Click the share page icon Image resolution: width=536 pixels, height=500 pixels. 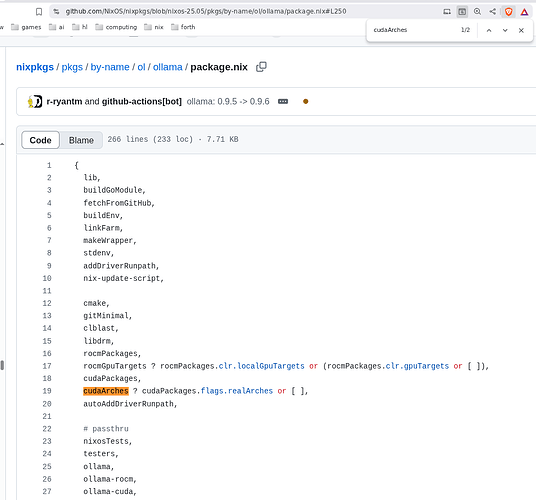492,12
